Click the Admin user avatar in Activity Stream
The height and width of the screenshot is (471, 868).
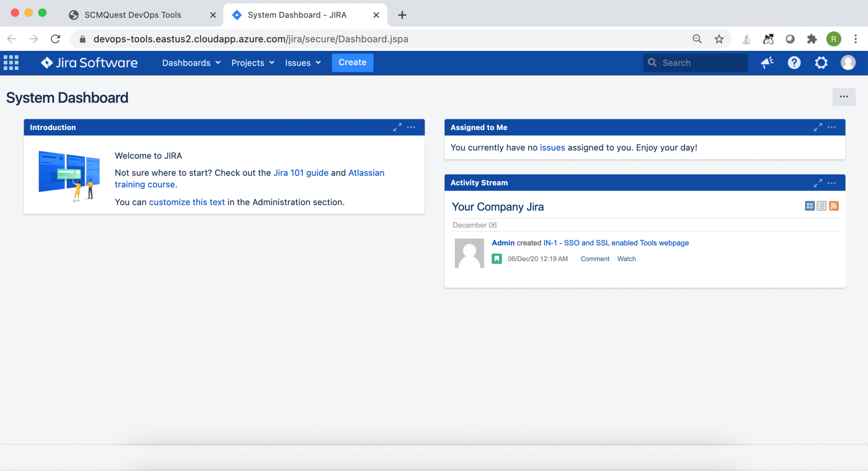coord(469,253)
